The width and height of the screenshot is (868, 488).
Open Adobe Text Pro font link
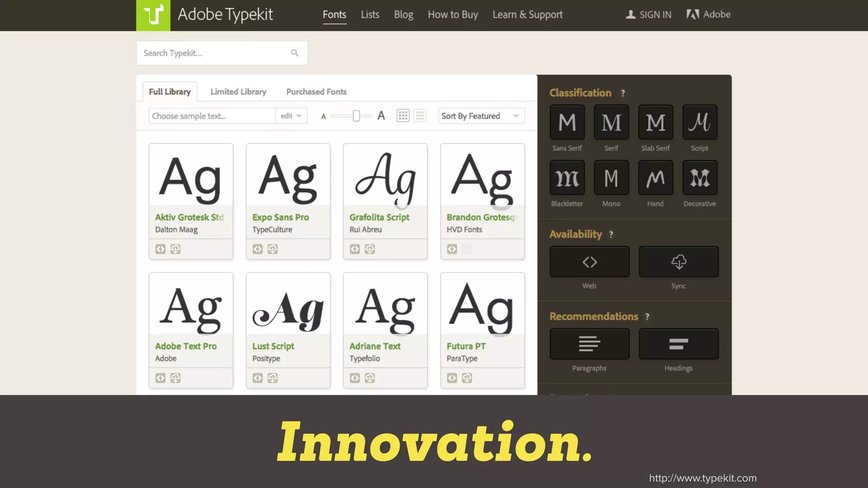[x=186, y=346]
